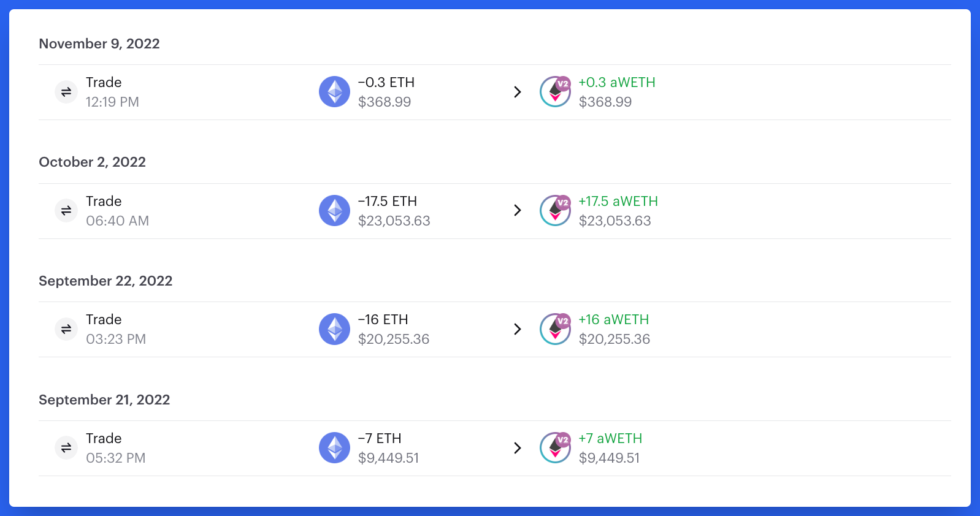
Task: Click the +0.3 aWETH green amount link
Action: pyautogui.click(x=618, y=82)
